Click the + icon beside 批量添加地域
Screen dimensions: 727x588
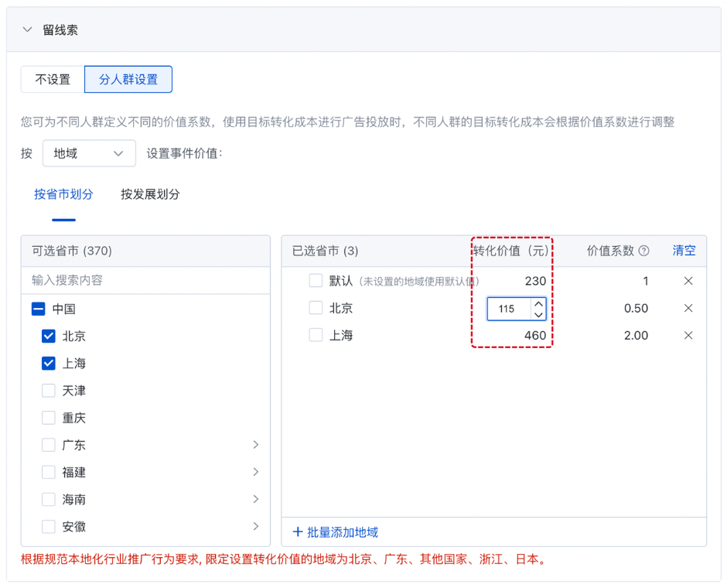[x=300, y=533]
